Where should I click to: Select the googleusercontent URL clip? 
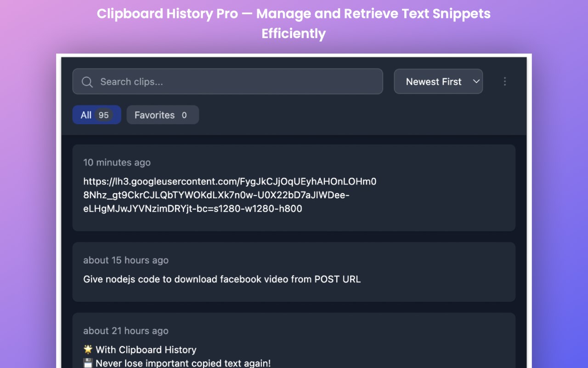[x=230, y=195]
